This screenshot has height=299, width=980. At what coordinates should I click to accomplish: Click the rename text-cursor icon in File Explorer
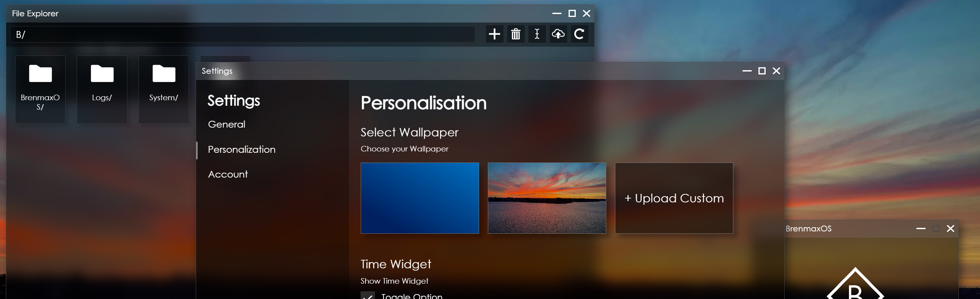tap(537, 34)
